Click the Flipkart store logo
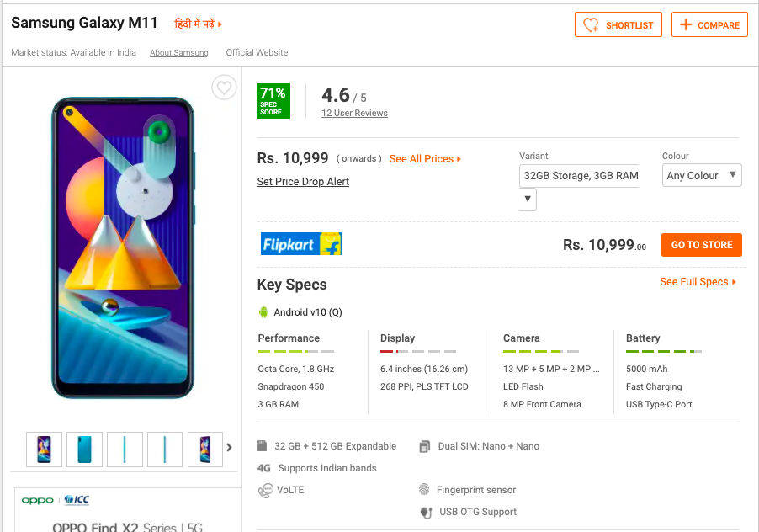This screenshot has width=759, height=532. coord(300,244)
